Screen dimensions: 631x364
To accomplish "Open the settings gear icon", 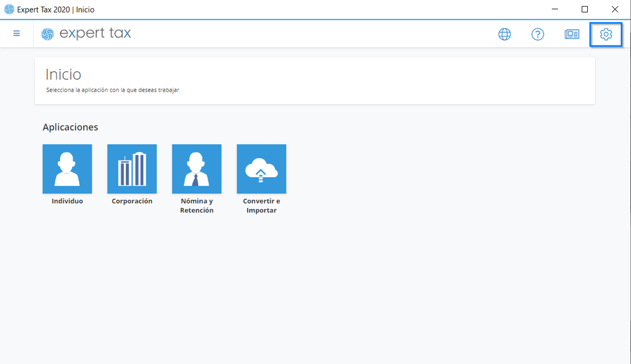I will tap(606, 34).
